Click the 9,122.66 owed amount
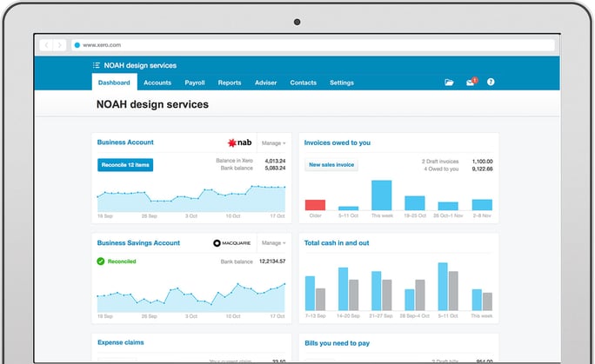 [482, 169]
